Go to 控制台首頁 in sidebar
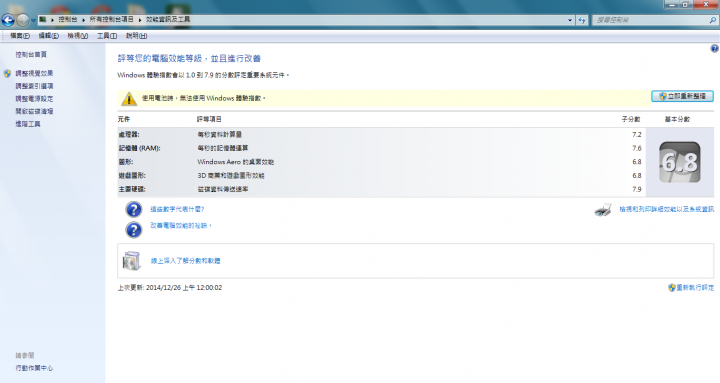Screen dimensions: 720x383 click(31, 54)
